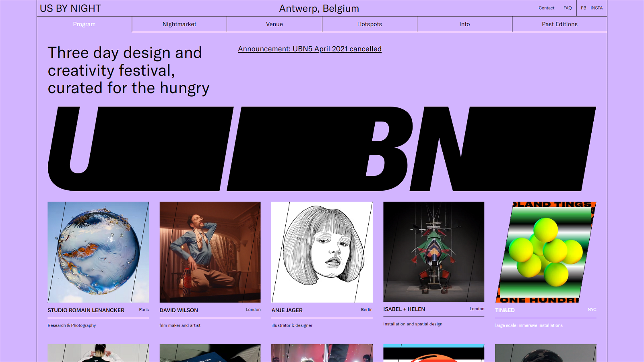Open the Venue tab

[x=275, y=24]
